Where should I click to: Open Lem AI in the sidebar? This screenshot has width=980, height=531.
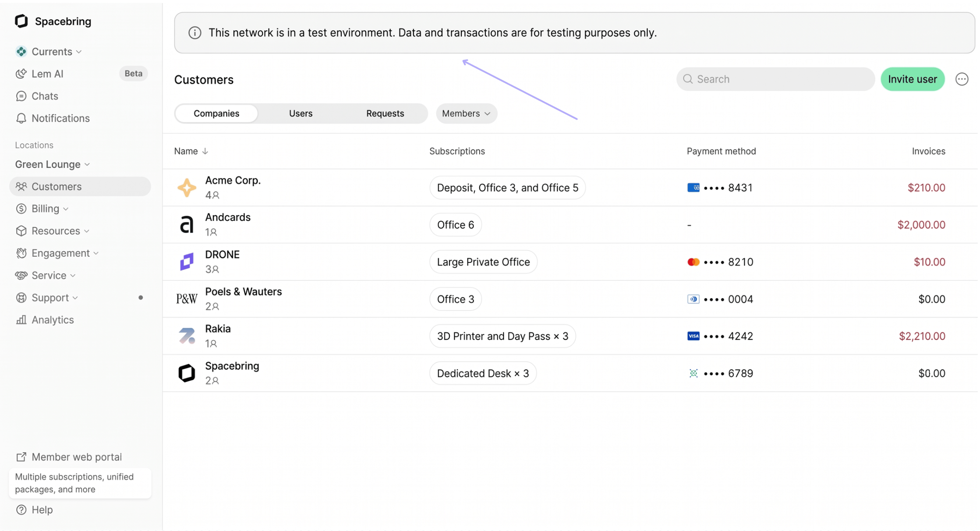click(x=80, y=74)
